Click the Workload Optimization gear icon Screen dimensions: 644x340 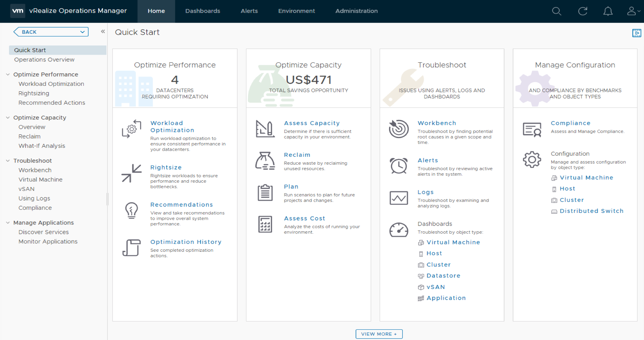click(x=132, y=129)
